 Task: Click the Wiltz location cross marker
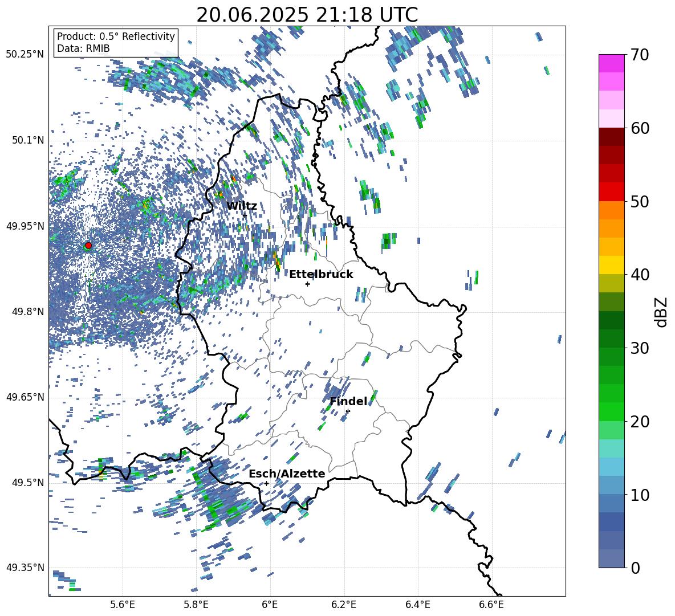[245, 215]
